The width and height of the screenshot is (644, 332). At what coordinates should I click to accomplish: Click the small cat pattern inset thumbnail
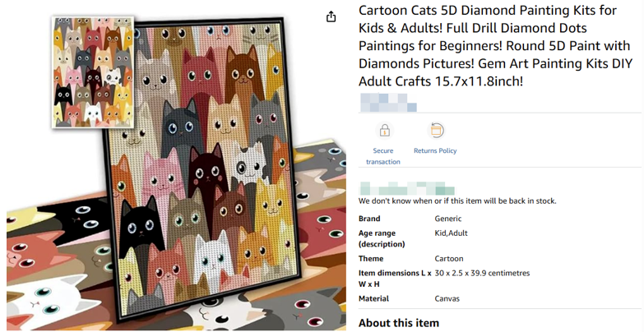[92, 71]
